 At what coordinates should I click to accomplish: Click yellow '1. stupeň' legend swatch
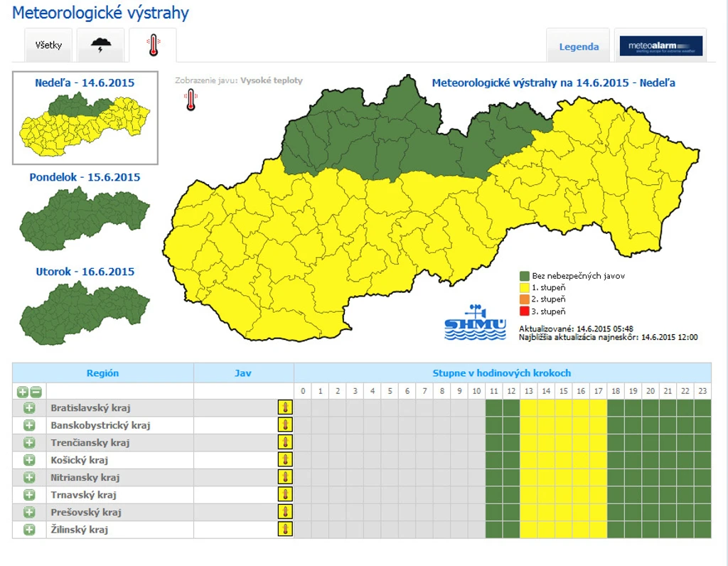(x=525, y=288)
